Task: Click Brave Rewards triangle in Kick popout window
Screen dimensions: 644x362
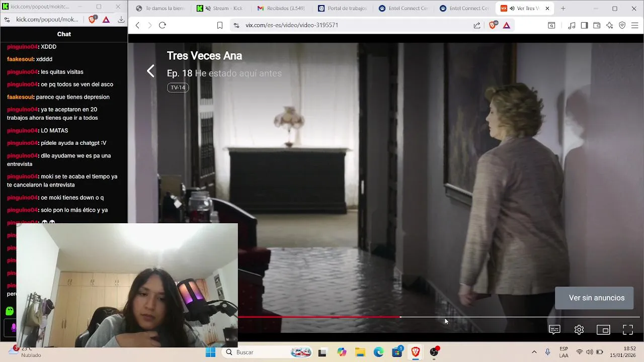Action: pyautogui.click(x=106, y=20)
